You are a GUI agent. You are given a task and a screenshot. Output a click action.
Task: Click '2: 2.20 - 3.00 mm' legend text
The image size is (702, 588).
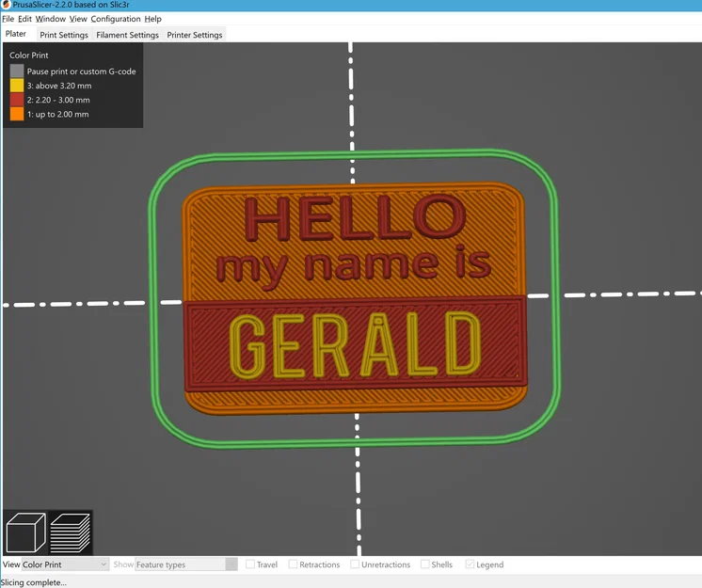(58, 100)
